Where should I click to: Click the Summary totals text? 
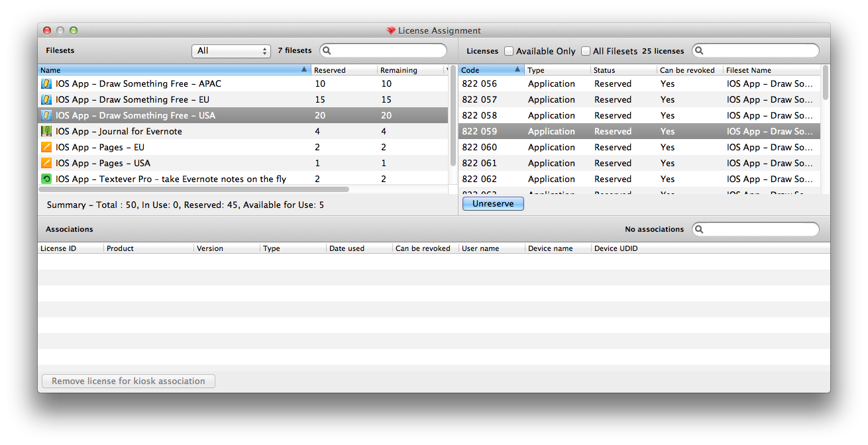pyautogui.click(x=186, y=205)
